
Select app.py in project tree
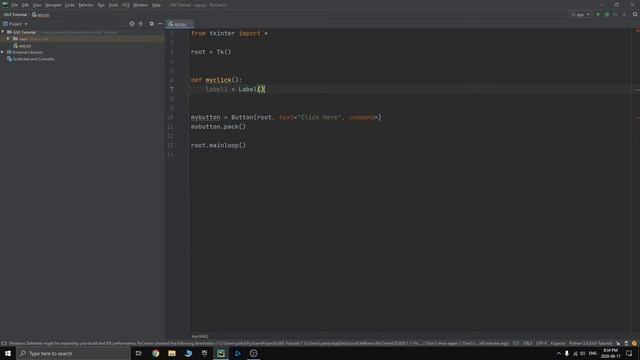(22, 46)
